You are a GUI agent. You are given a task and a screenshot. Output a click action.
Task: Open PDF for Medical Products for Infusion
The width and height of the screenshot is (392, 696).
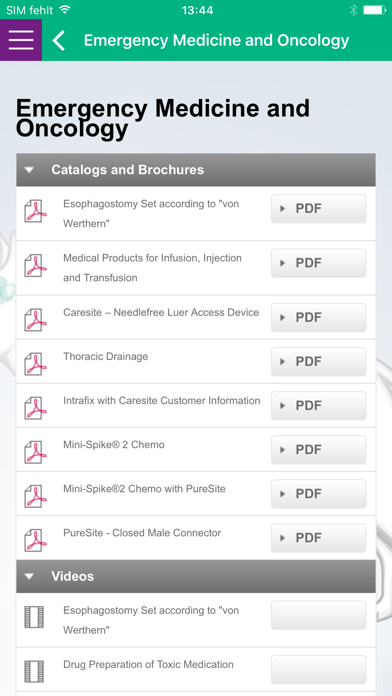[318, 263]
